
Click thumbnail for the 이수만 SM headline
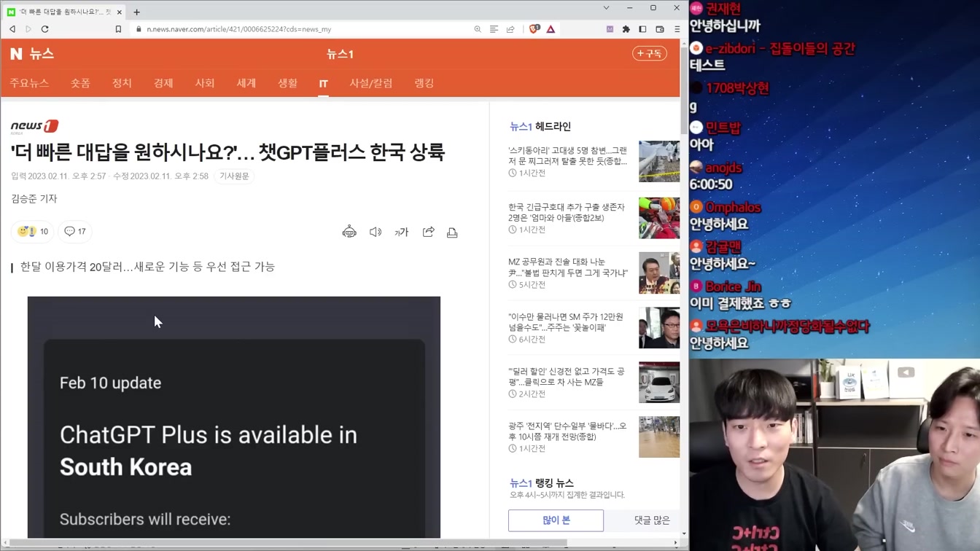pos(659,327)
